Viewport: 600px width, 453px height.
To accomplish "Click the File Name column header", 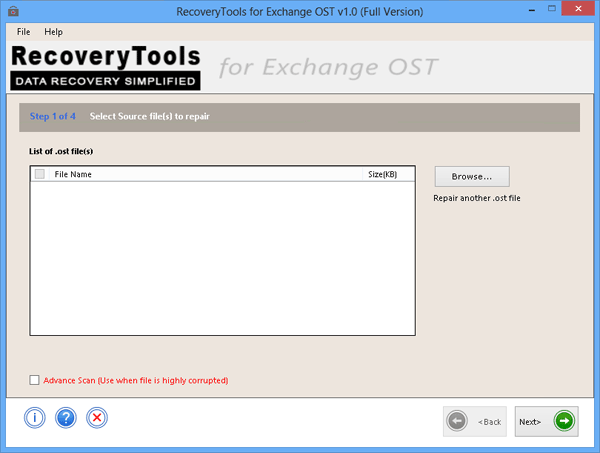I will pyautogui.click(x=206, y=174).
